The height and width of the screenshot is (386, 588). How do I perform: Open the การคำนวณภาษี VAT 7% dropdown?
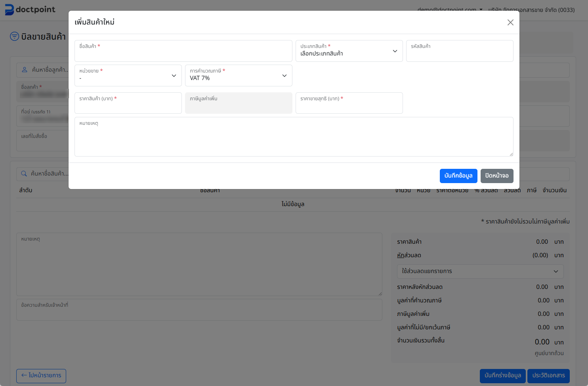click(x=238, y=76)
